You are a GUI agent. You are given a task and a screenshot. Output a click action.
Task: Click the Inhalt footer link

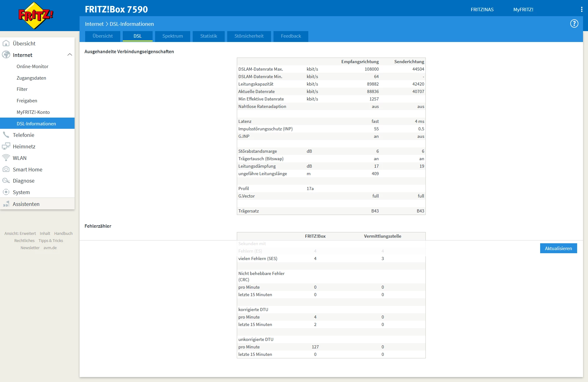(45, 233)
